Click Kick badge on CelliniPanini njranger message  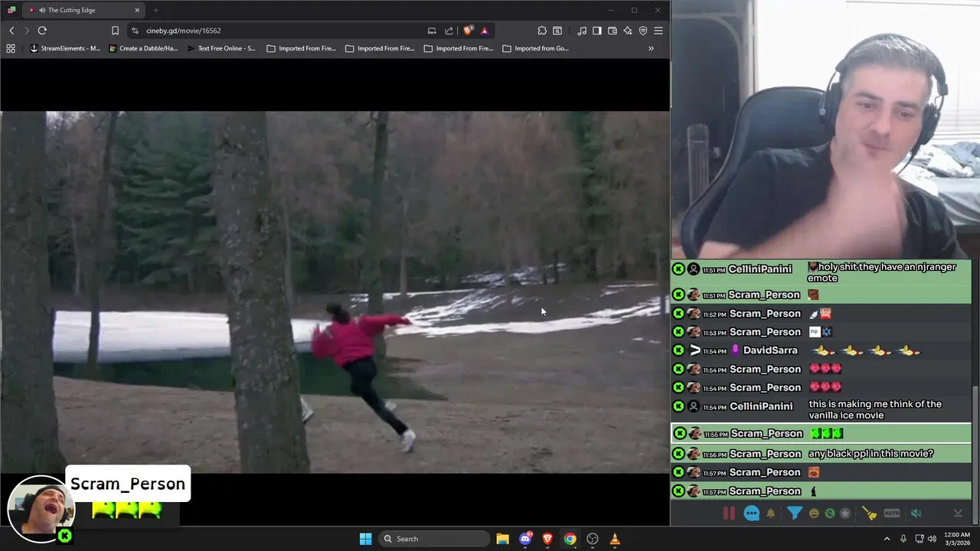pyautogui.click(x=678, y=269)
